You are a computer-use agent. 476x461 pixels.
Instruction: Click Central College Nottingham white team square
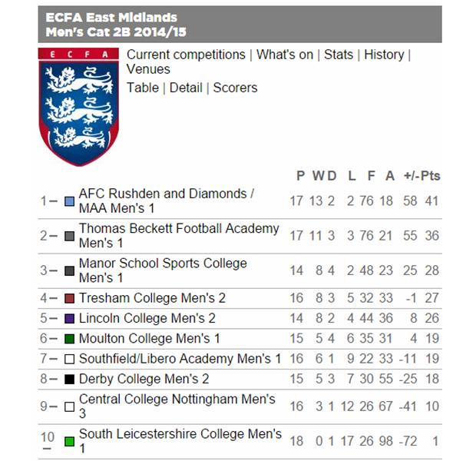click(70, 407)
